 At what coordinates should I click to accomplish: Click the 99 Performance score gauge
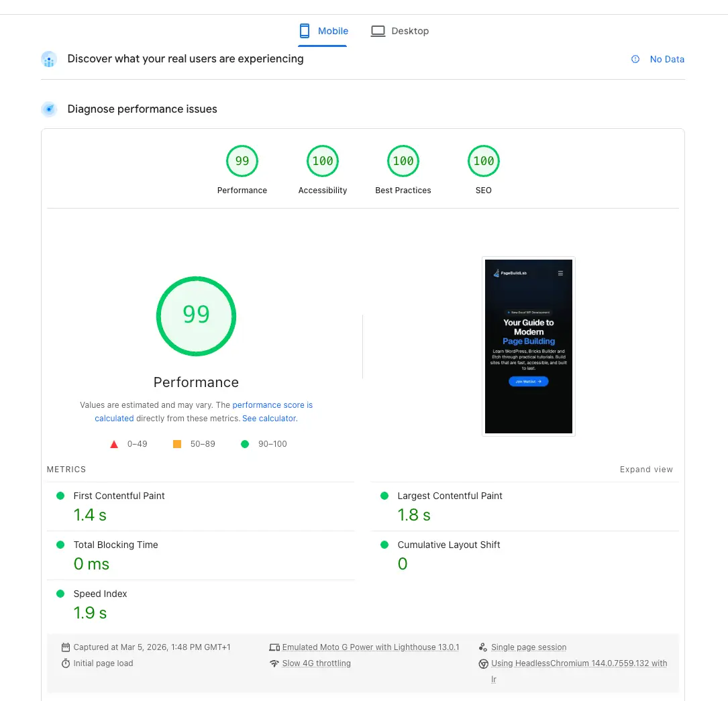196,316
